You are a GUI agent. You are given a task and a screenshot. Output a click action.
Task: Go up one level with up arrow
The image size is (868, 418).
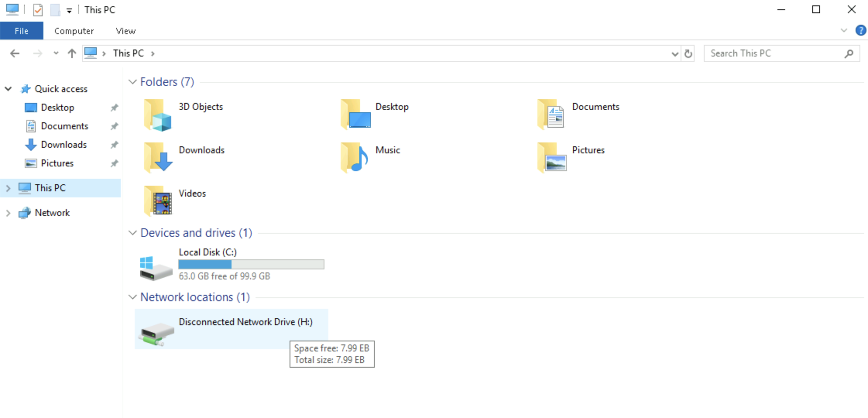pos(72,53)
